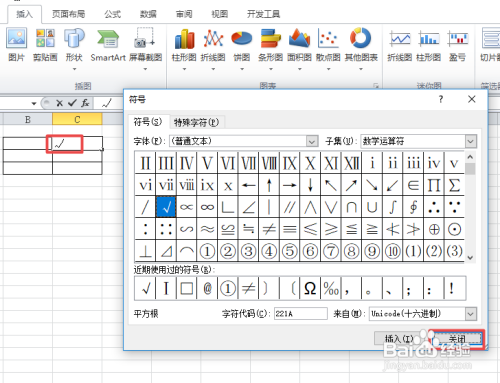Viewport: 500px width, 383px height.
Task: Close the 符号 dialog with X
Action: point(472,99)
